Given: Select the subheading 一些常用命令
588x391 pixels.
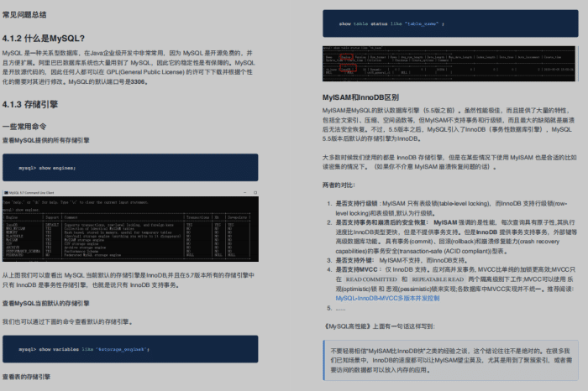Looking at the screenshot, I should 24,127.
